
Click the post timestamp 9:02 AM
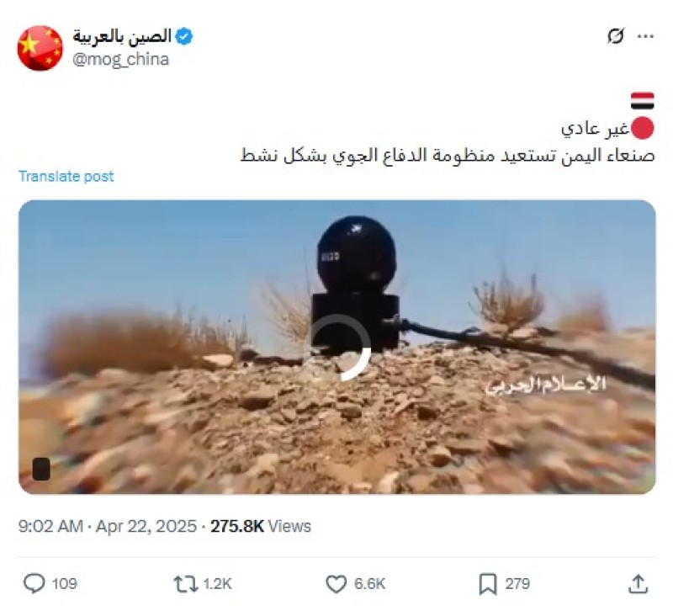pyautogui.click(x=50, y=526)
